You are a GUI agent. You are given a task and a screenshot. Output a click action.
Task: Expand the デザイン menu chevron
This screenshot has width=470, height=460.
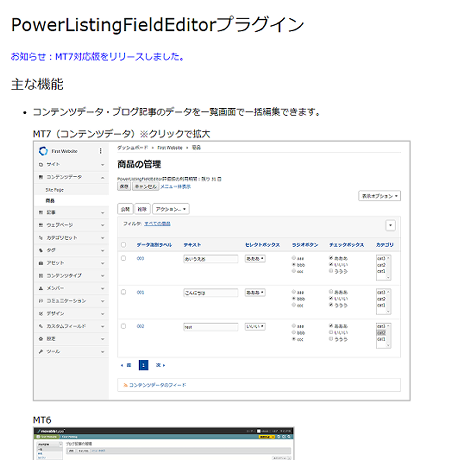pos(103,314)
